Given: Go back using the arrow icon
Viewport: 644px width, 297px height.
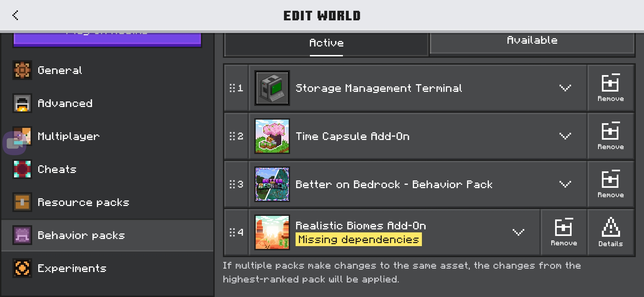Looking at the screenshot, I should tap(15, 15).
